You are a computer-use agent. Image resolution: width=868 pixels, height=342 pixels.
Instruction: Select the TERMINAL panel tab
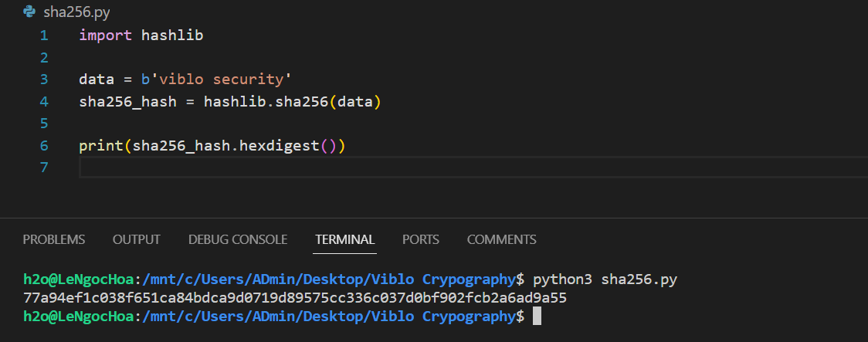click(344, 239)
